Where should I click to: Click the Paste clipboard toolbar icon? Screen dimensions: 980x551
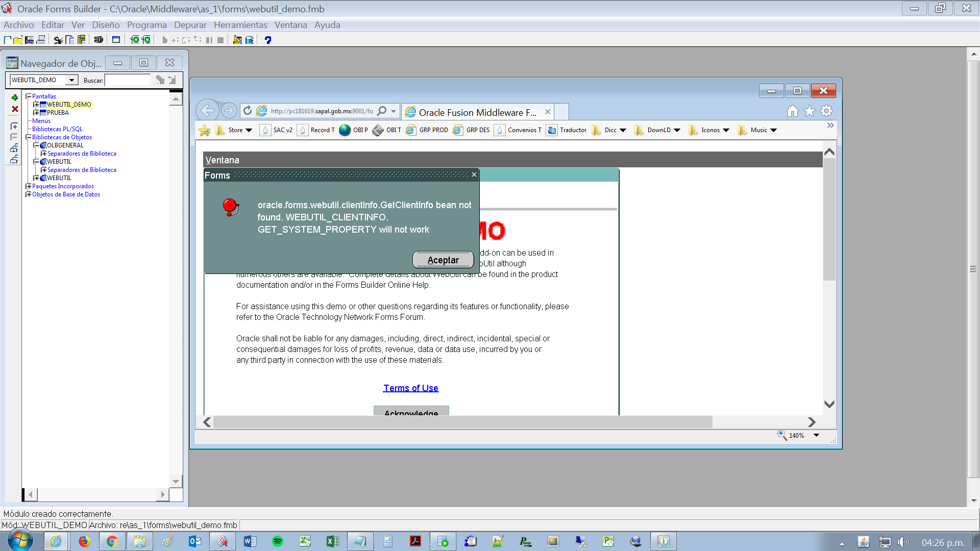81,40
